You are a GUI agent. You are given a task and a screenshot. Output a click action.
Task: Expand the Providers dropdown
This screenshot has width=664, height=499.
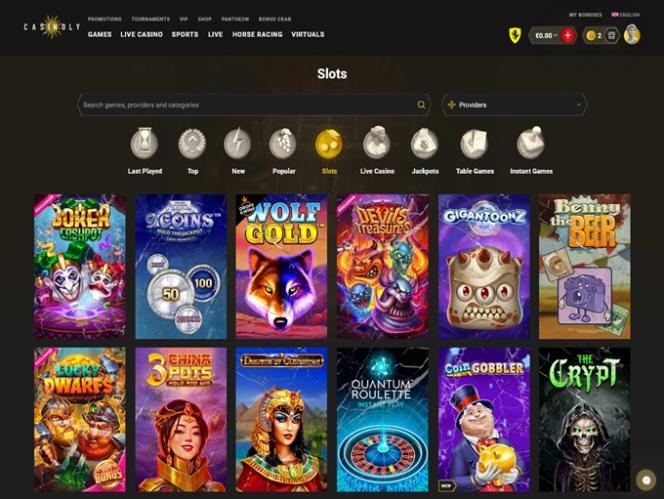coord(515,105)
